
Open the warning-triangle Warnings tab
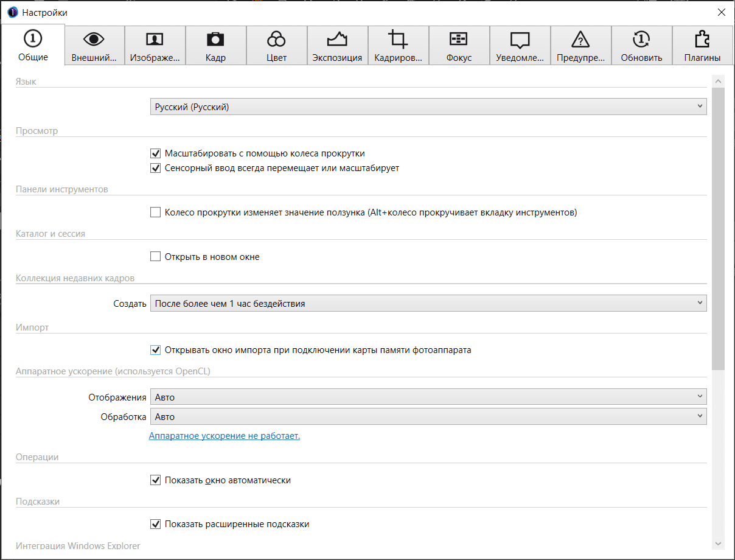tap(581, 46)
